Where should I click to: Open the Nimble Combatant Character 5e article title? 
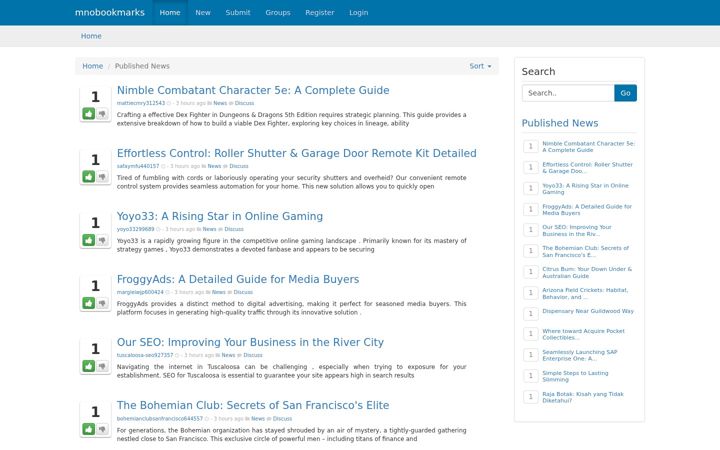tap(253, 90)
